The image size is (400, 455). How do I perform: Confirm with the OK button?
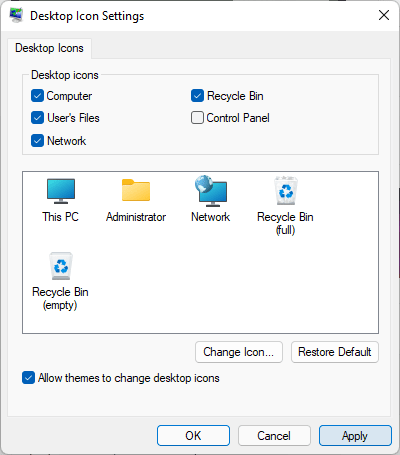tap(193, 435)
